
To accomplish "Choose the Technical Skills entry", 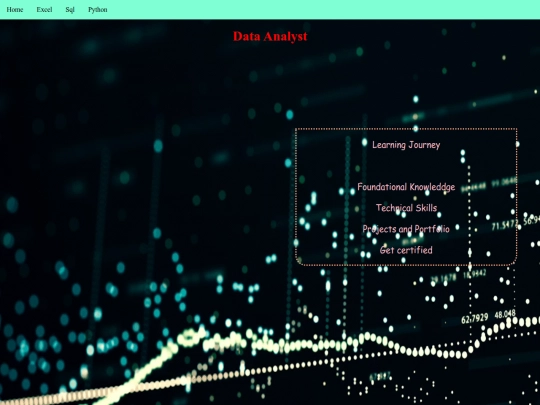I will coord(406,208).
